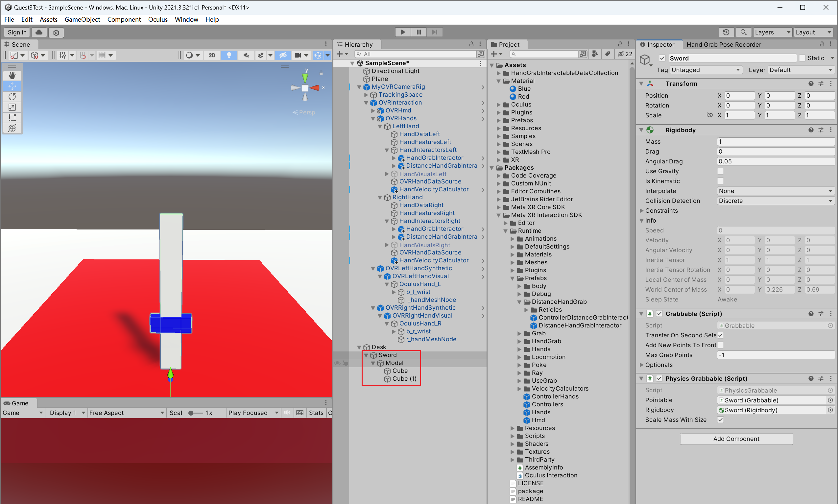Image resolution: width=838 pixels, height=504 pixels.
Task: Toggle Scale Mass With Size checkbox
Action: [721, 420]
